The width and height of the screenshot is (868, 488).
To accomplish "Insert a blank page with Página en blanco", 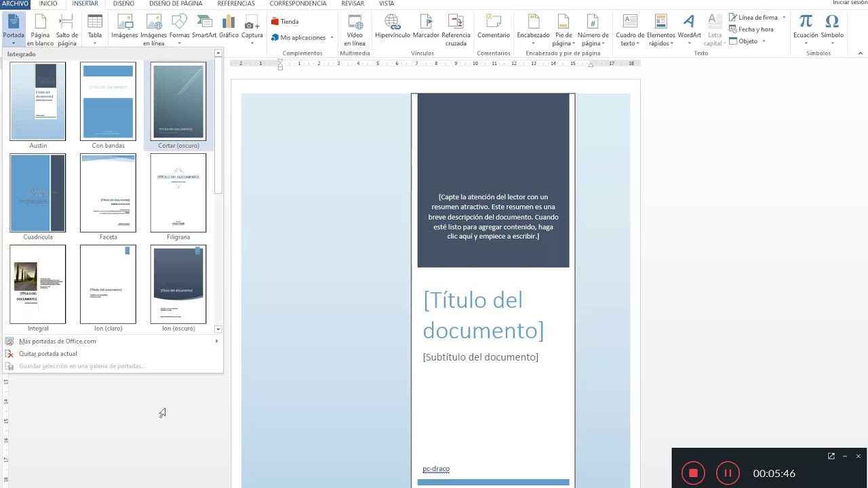I will pyautogui.click(x=40, y=30).
